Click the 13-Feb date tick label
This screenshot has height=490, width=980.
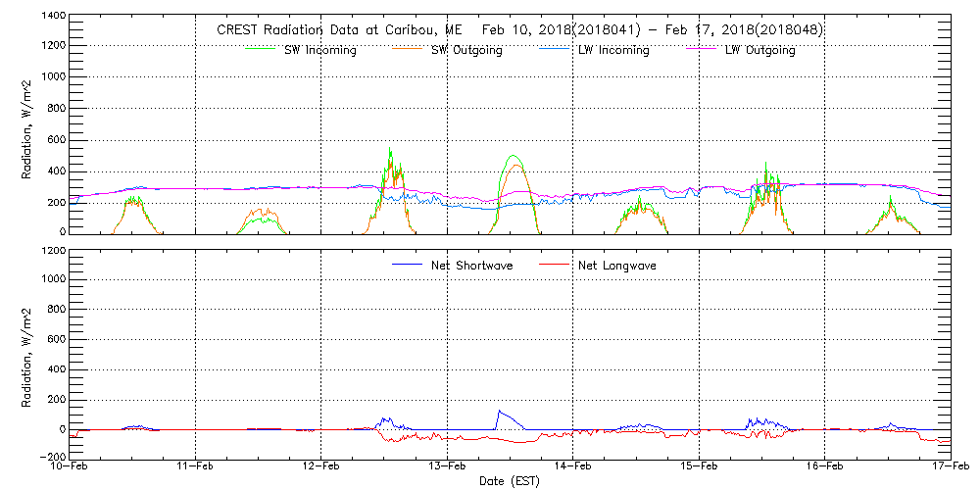click(x=448, y=467)
